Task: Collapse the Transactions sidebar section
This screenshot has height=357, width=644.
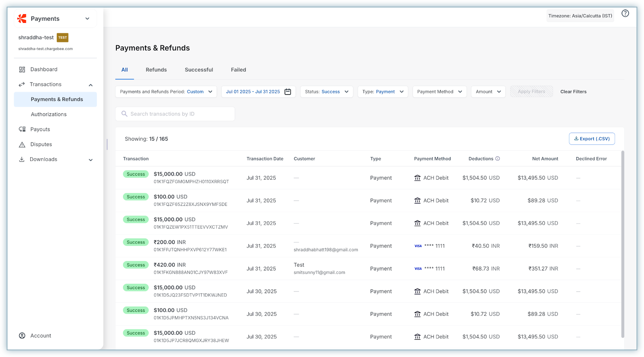Action: point(91,85)
